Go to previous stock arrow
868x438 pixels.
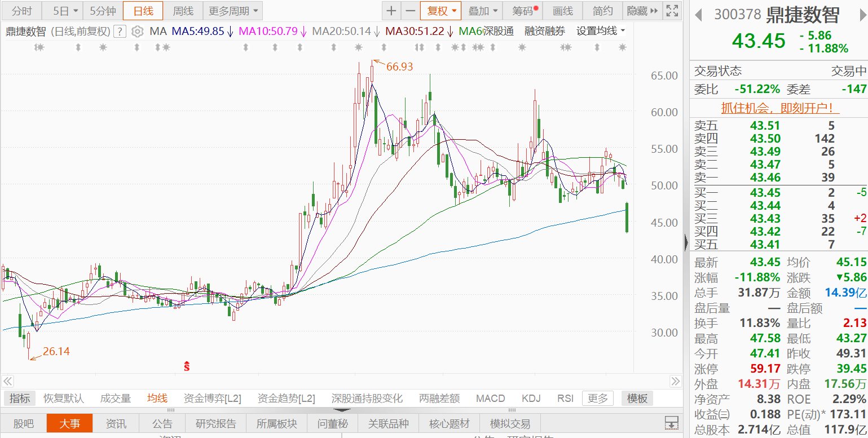[698, 15]
